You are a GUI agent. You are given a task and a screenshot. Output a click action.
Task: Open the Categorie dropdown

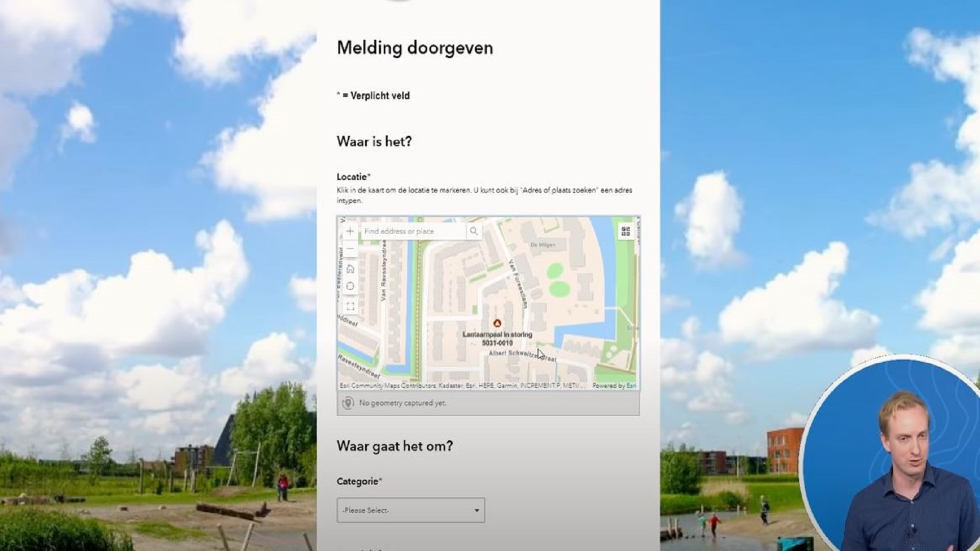coord(410,510)
